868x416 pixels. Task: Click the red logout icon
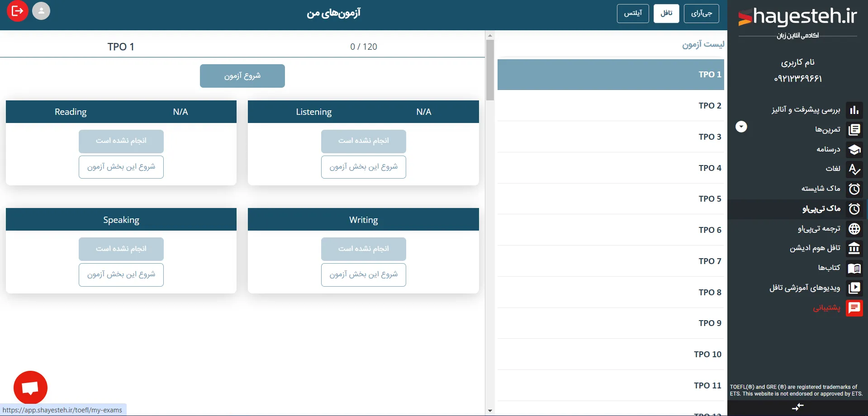18,11
